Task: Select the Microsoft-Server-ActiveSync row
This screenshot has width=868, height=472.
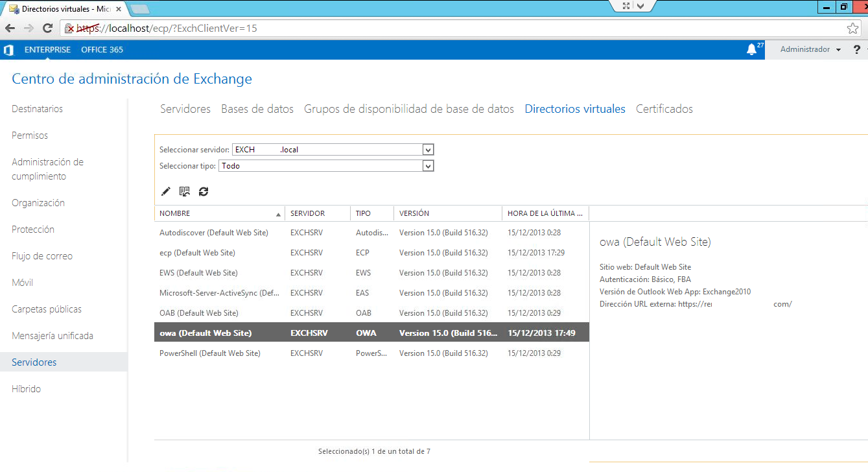Action: tap(371, 292)
